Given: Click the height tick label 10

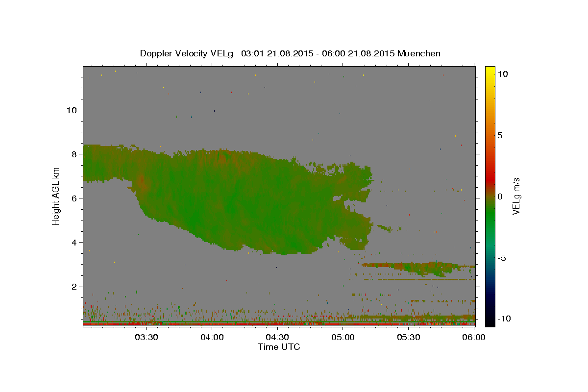Looking at the screenshot, I should (72, 110).
